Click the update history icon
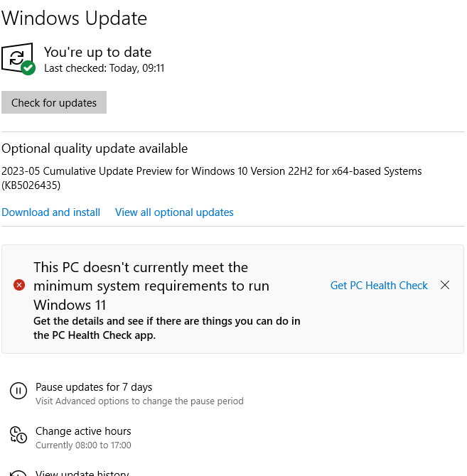 coord(18,473)
